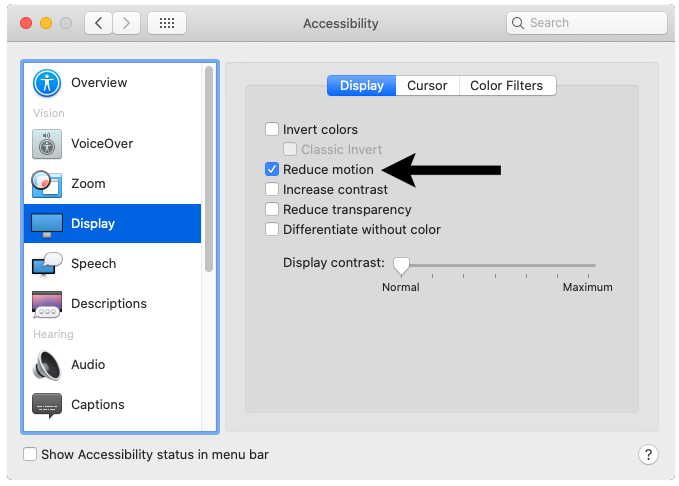Switch to the Color Filters tab
The image size is (679, 486).
tap(506, 86)
